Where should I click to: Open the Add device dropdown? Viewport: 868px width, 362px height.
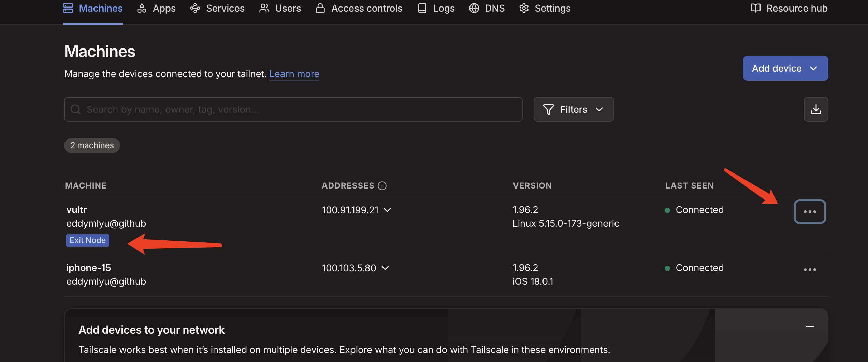coord(785,68)
